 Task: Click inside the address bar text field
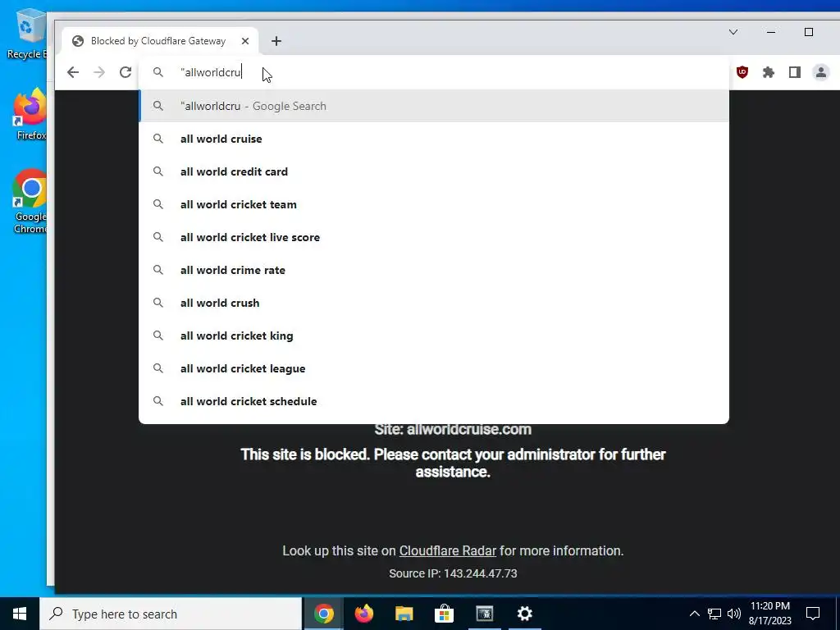[434, 72]
